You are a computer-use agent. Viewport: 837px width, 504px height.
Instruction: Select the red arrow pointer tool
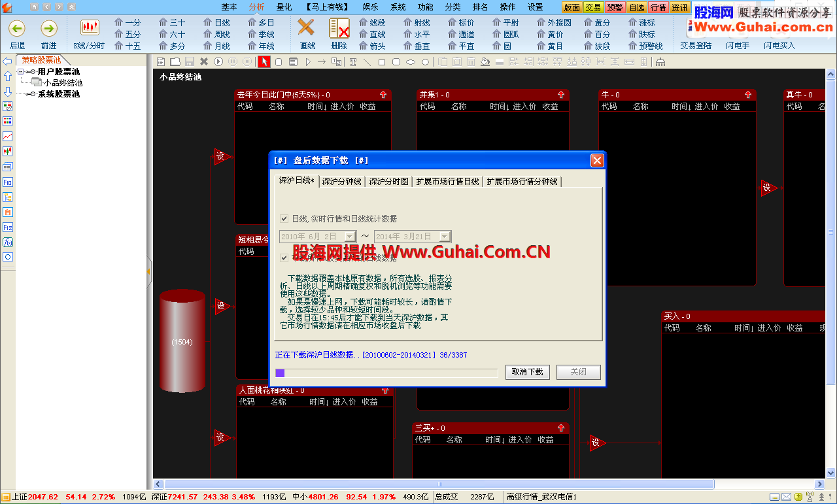coord(264,61)
